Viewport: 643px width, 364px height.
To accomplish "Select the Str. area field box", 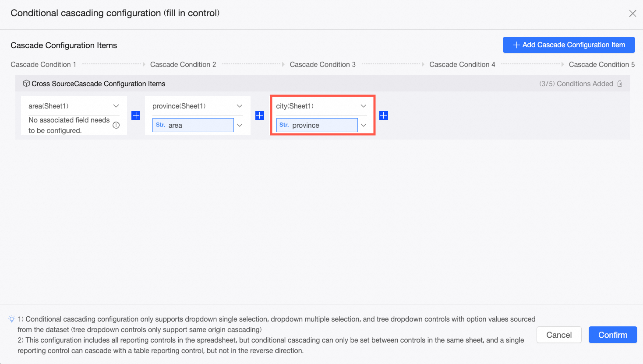I will tap(193, 125).
